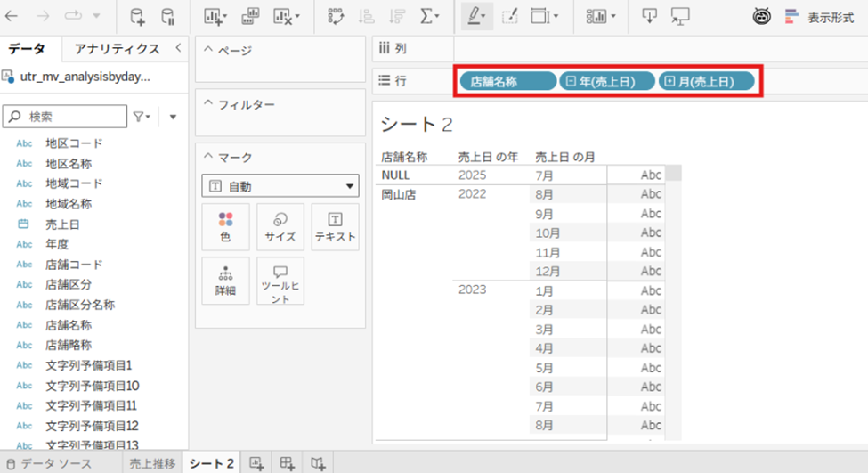868x473 pixels.
Task: Click in the 検索 field search box
Action: pyautogui.click(x=65, y=117)
